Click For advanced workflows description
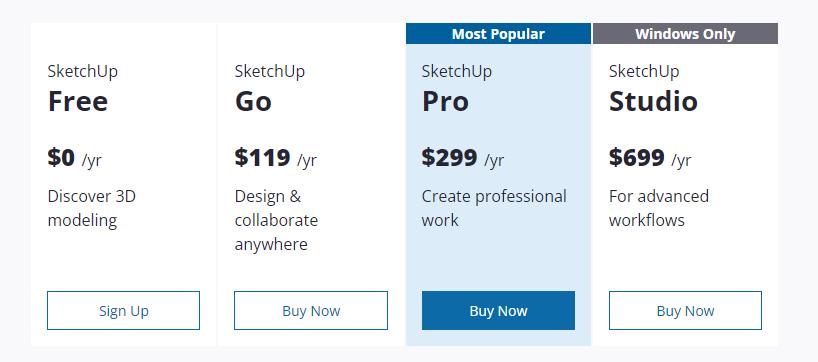This screenshot has height=362, width=818. click(659, 208)
